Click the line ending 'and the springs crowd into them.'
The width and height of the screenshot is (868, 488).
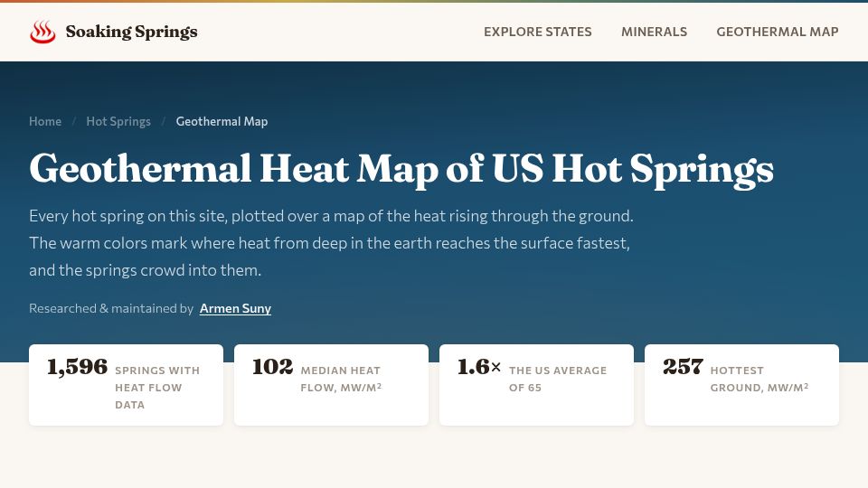(145, 270)
